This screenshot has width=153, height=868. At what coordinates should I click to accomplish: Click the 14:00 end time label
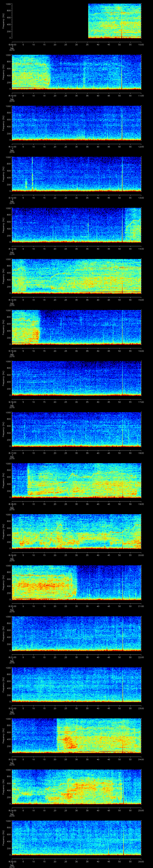141,249
